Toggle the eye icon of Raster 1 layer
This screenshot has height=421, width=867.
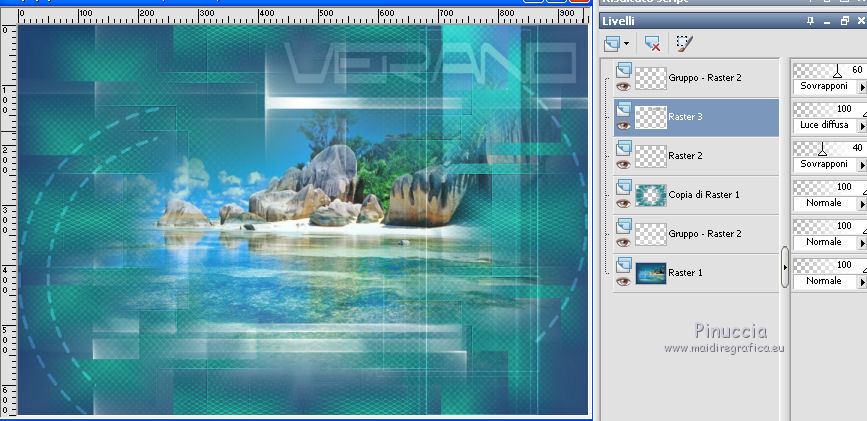tap(624, 282)
